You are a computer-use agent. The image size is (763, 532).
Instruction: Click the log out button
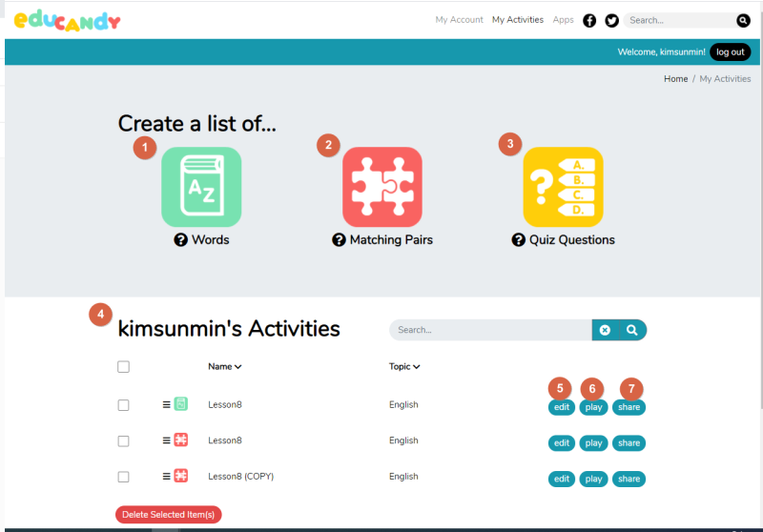point(730,52)
